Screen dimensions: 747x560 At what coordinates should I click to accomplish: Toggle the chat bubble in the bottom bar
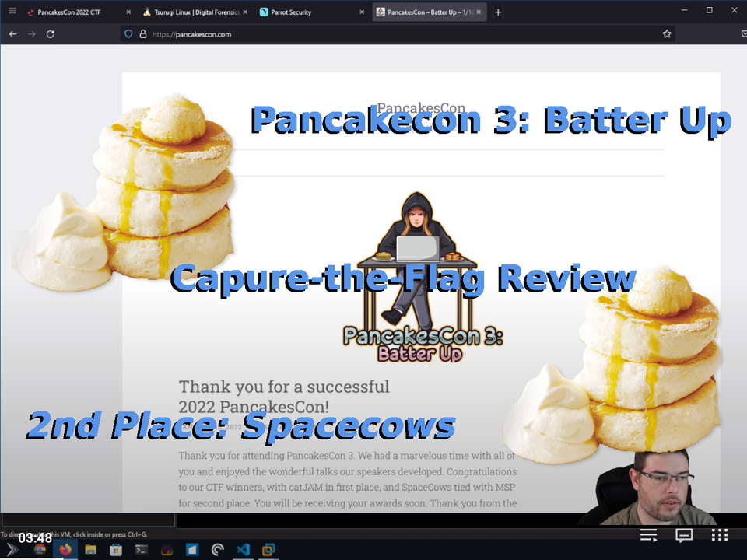pos(683,535)
